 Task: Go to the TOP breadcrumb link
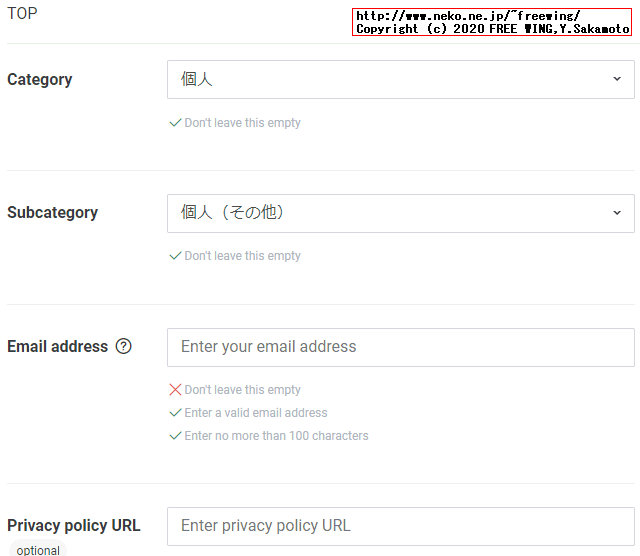point(22,14)
